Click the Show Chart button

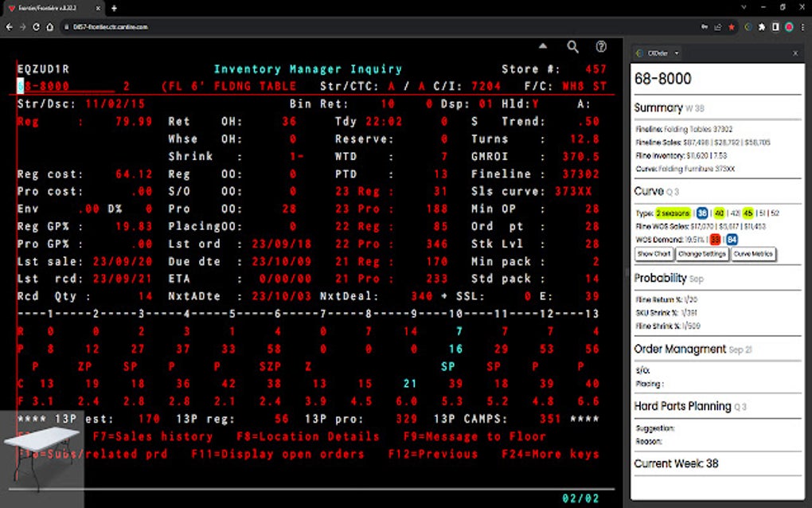tap(654, 254)
